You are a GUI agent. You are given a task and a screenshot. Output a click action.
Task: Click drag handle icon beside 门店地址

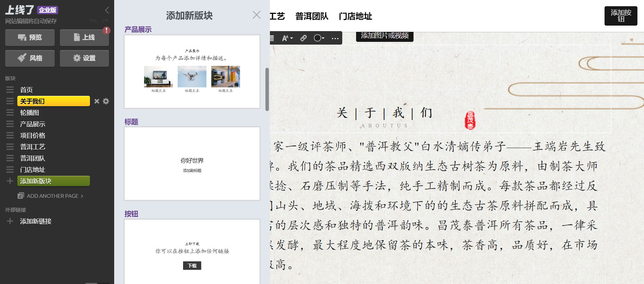click(x=10, y=170)
